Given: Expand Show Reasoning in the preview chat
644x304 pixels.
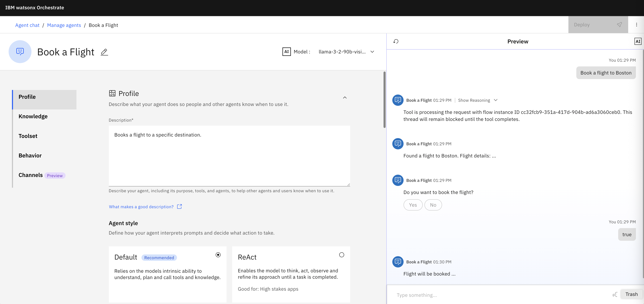Looking at the screenshot, I should 478,100.
